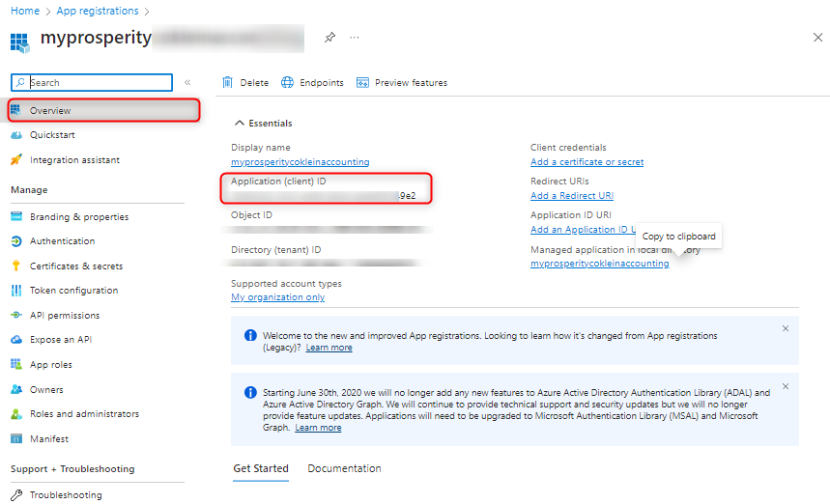Click the info icon in ADAL notice

250,392
